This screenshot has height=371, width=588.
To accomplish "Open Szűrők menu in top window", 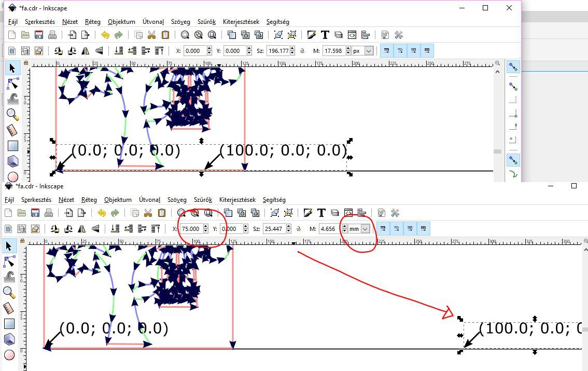I will click(205, 22).
